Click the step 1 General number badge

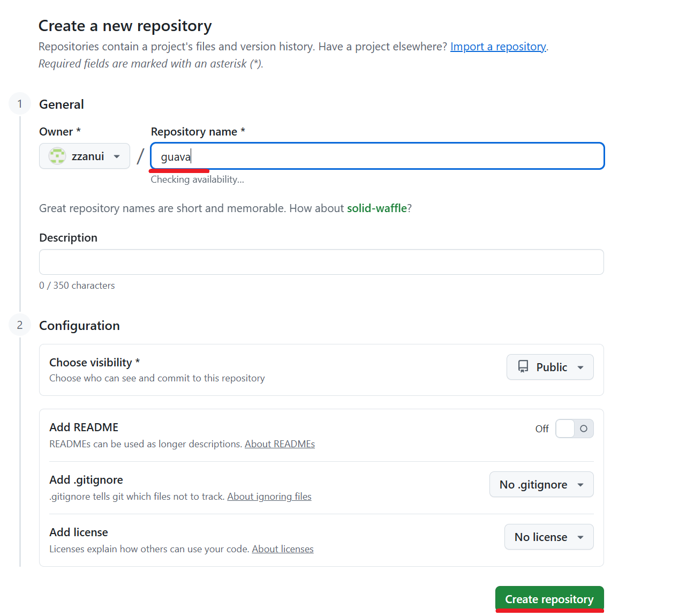20,103
